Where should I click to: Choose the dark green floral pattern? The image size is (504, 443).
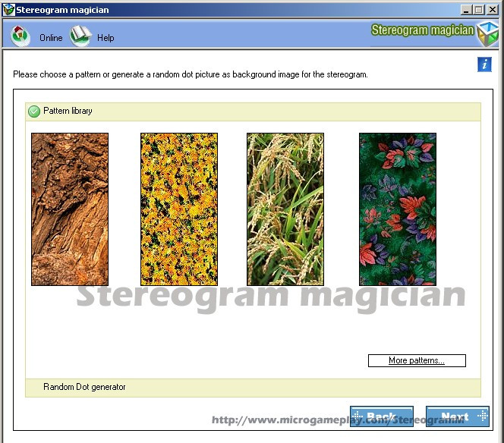[x=398, y=209]
